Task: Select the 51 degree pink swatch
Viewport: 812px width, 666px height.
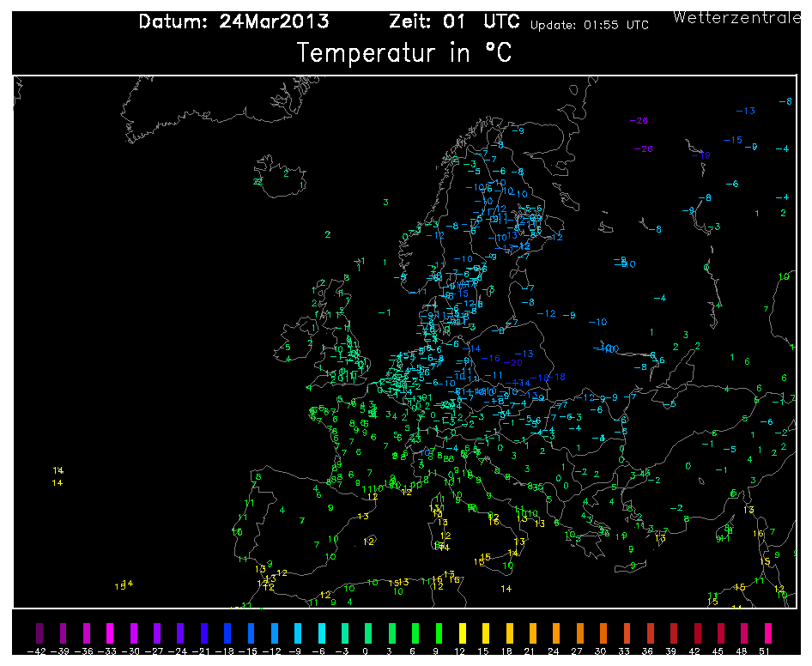Action: 768,633
